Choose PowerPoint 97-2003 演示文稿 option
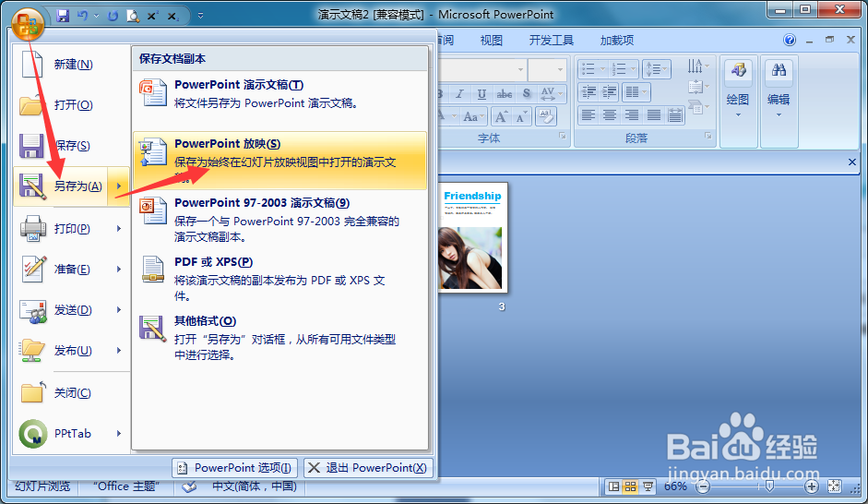 [x=279, y=220]
